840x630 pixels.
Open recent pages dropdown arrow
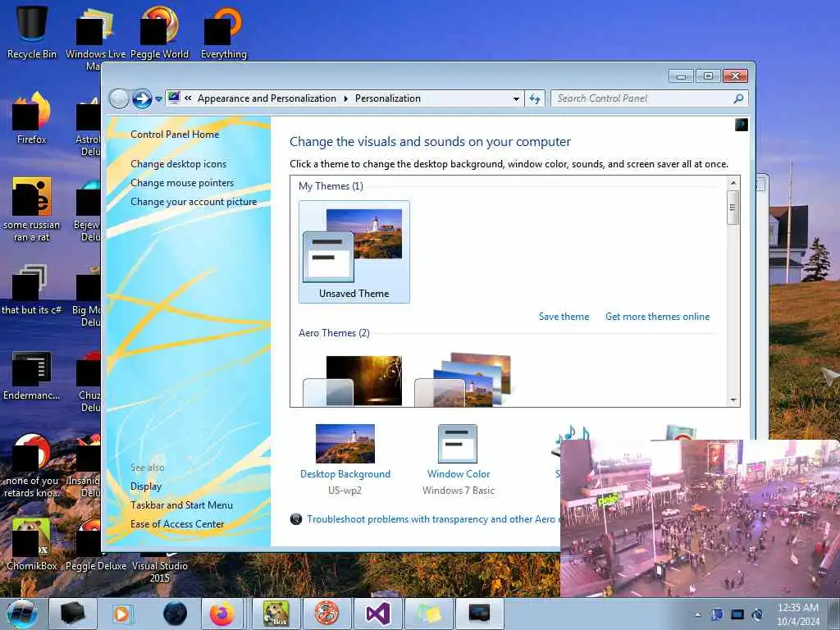pyautogui.click(x=158, y=99)
